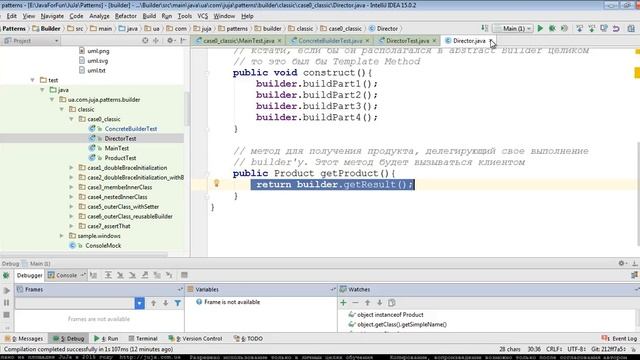The height and width of the screenshot is (360, 640).
Task: Open Messages tool window
Action: pos(24,339)
